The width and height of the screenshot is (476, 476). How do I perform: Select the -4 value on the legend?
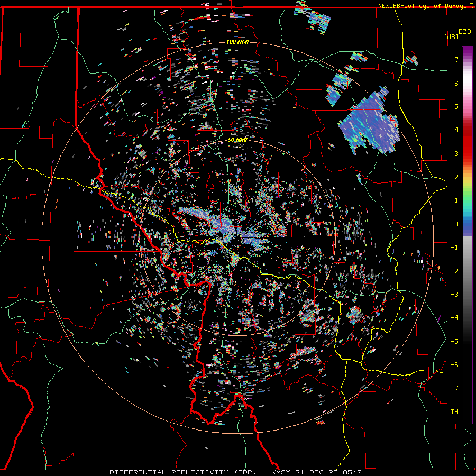point(454,318)
